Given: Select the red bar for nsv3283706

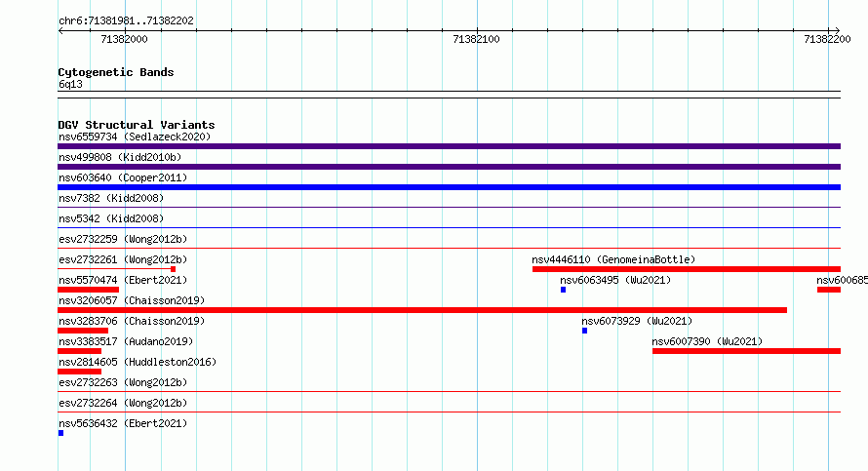Looking at the screenshot, I should [83, 331].
